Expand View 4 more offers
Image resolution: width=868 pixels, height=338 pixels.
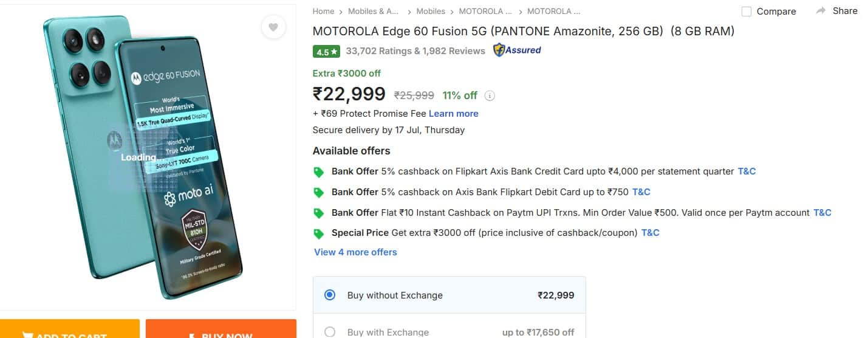[x=355, y=252]
